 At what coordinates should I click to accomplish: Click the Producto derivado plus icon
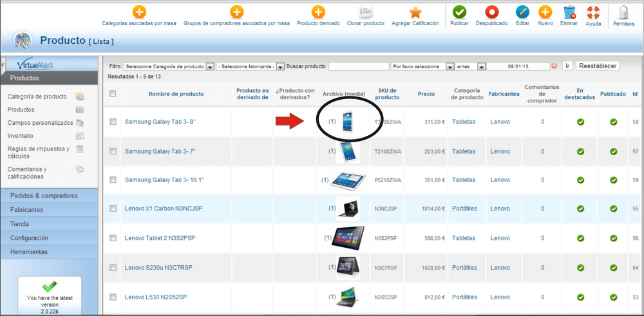[x=318, y=12]
